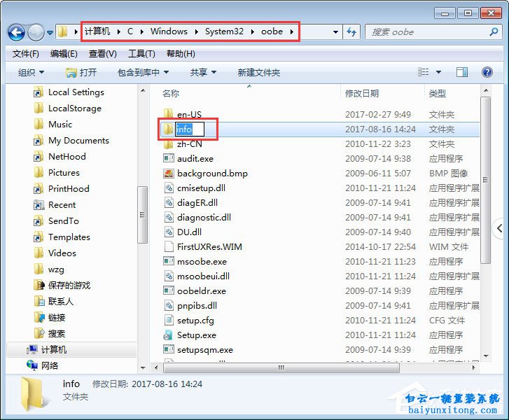Open the 包含到库中 dropdown
509x420 pixels.
(x=143, y=72)
